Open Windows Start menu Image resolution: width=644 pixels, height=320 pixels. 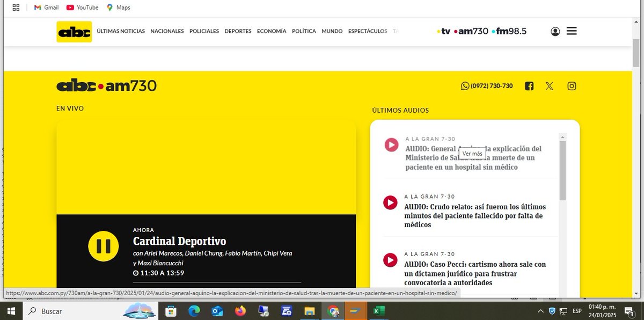pyautogui.click(x=11, y=311)
